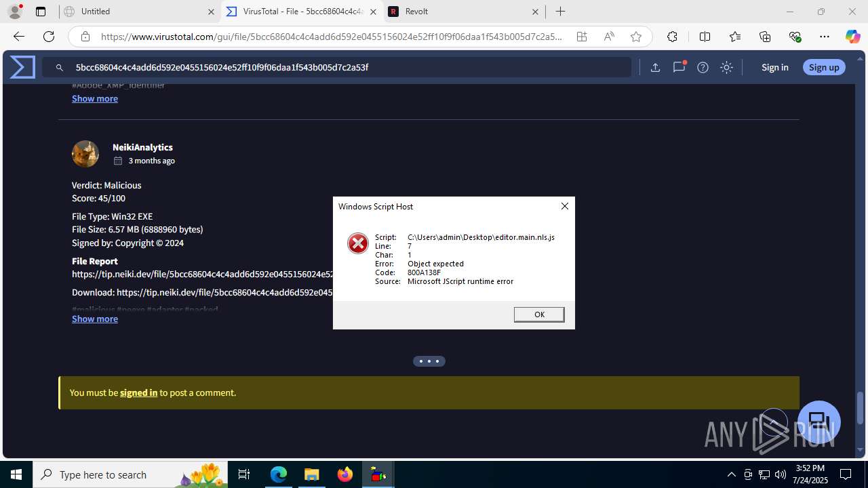Viewport: 868px width, 488px height.
Task: Switch to the Untitled tab
Action: point(139,12)
